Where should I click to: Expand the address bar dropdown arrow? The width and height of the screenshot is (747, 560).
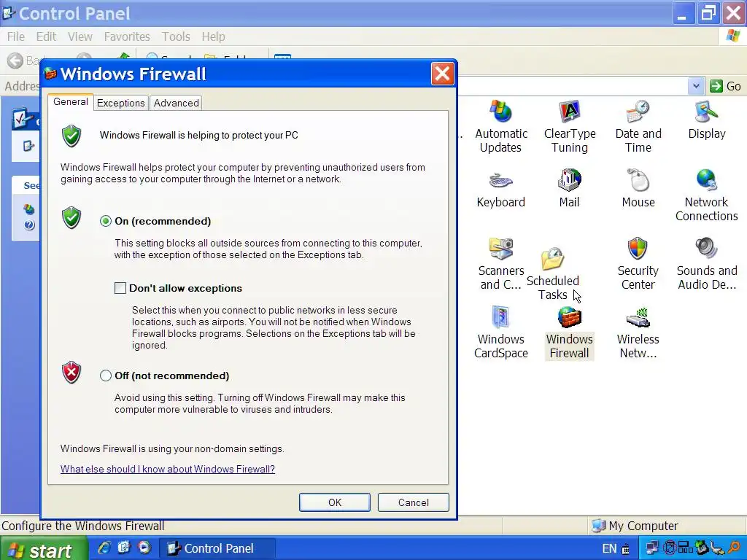tap(696, 86)
